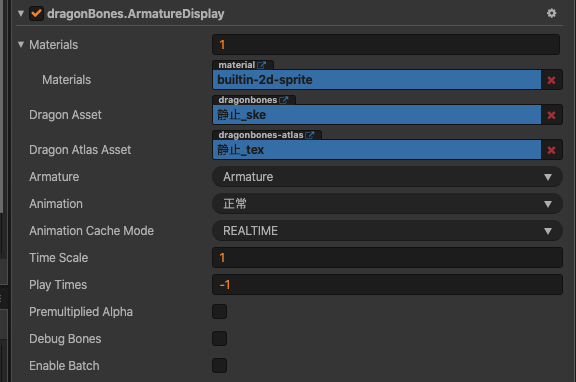Clear the Dragon Atlas Asset 静止_tex with red X

coord(551,150)
